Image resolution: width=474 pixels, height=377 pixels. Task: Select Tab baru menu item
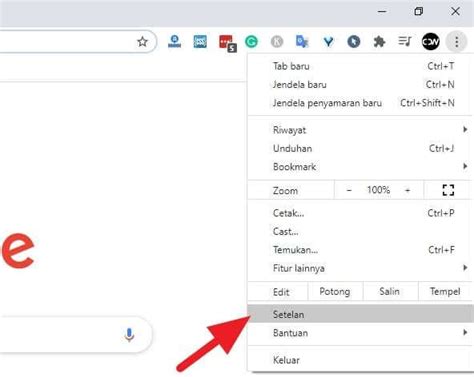click(361, 66)
